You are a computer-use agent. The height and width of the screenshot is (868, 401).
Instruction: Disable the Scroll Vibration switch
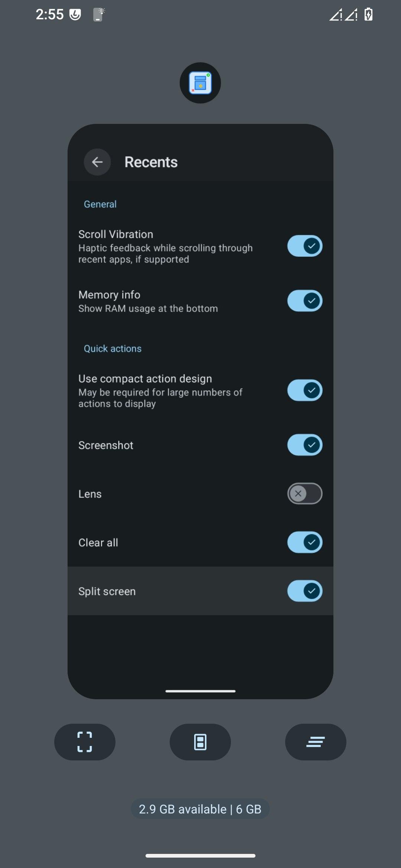[x=304, y=246]
